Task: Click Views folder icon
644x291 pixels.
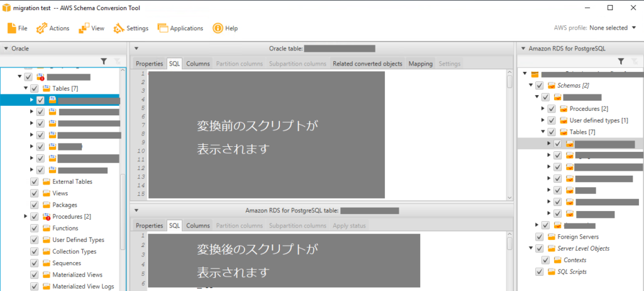Action: (47, 193)
